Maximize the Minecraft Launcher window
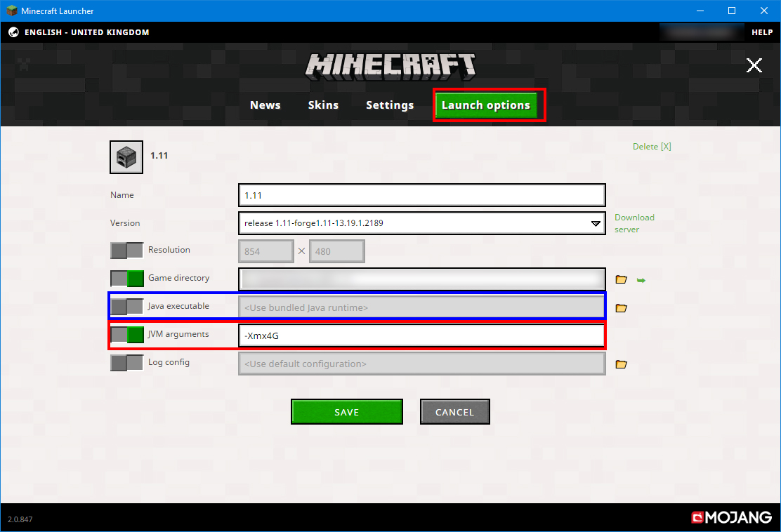781x532 pixels. click(x=732, y=11)
